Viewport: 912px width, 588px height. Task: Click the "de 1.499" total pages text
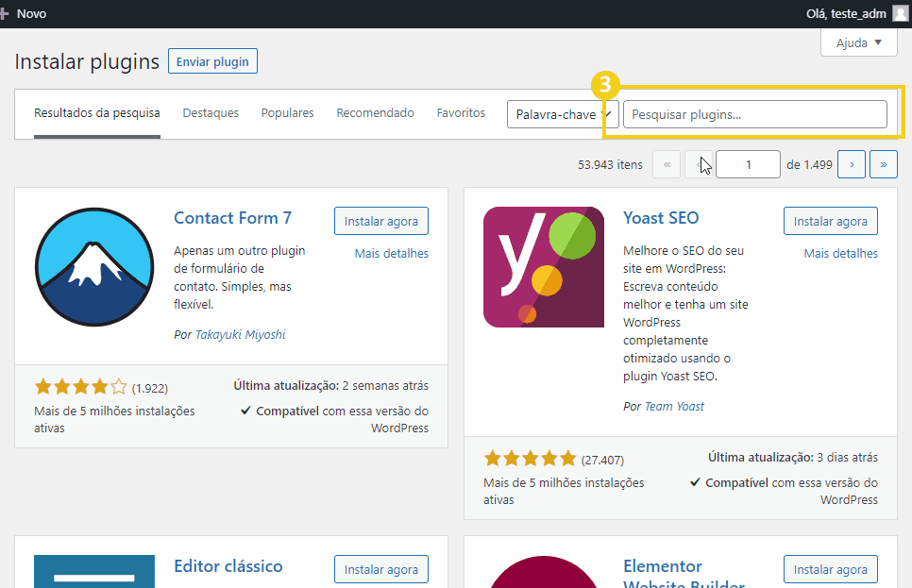809,164
